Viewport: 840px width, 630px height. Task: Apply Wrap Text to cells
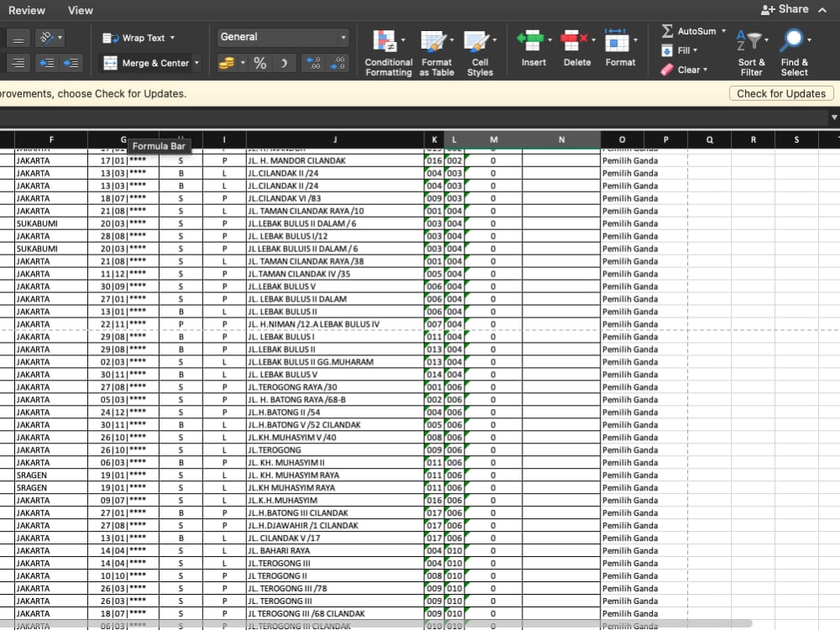[x=139, y=38]
